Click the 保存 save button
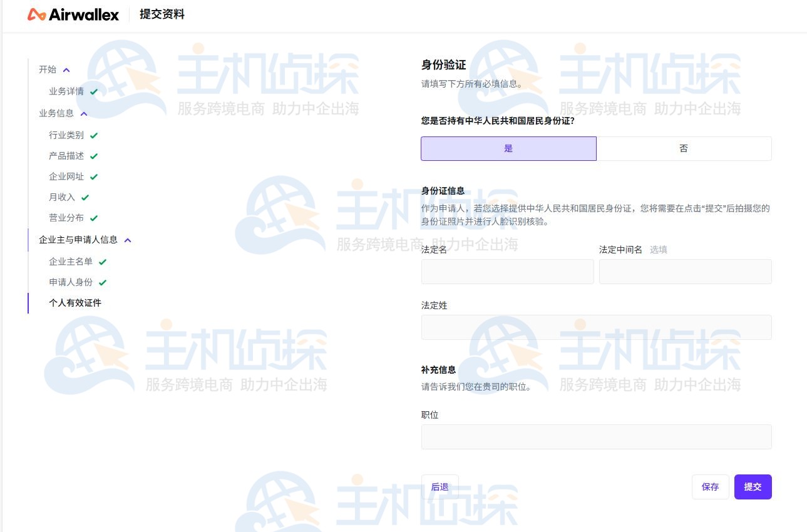Image resolution: width=807 pixels, height=532 pixels. click(710, 486)
